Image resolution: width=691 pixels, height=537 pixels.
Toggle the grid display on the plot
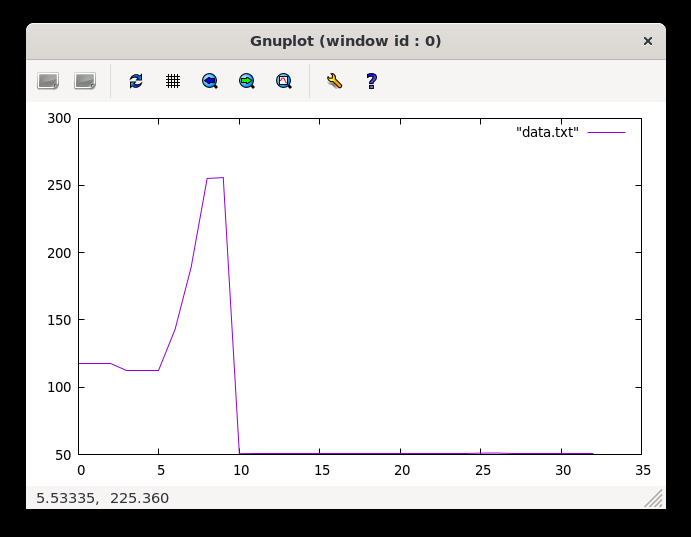(x=173, y=81)
